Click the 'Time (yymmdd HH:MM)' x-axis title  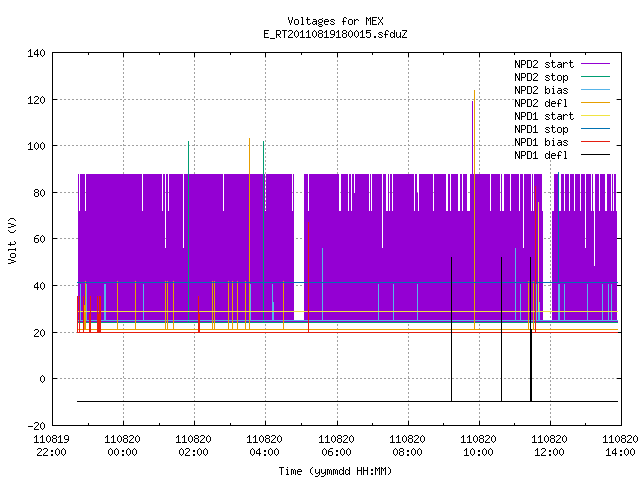335,471
